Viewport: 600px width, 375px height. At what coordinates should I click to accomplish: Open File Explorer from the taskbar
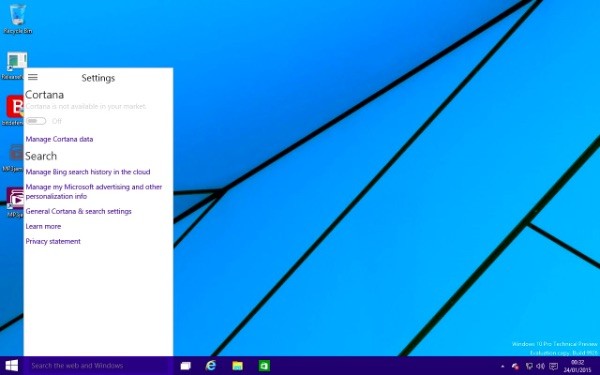click(x=237, y=366)
